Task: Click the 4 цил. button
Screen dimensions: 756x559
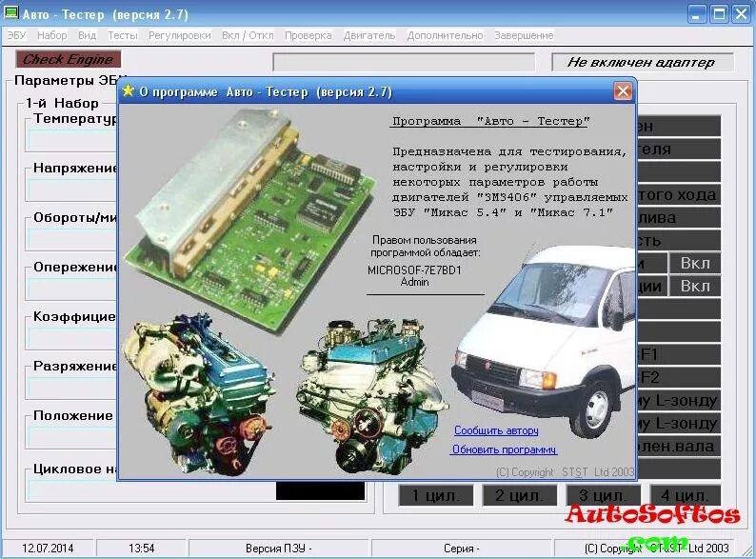Action: [686, 495]
